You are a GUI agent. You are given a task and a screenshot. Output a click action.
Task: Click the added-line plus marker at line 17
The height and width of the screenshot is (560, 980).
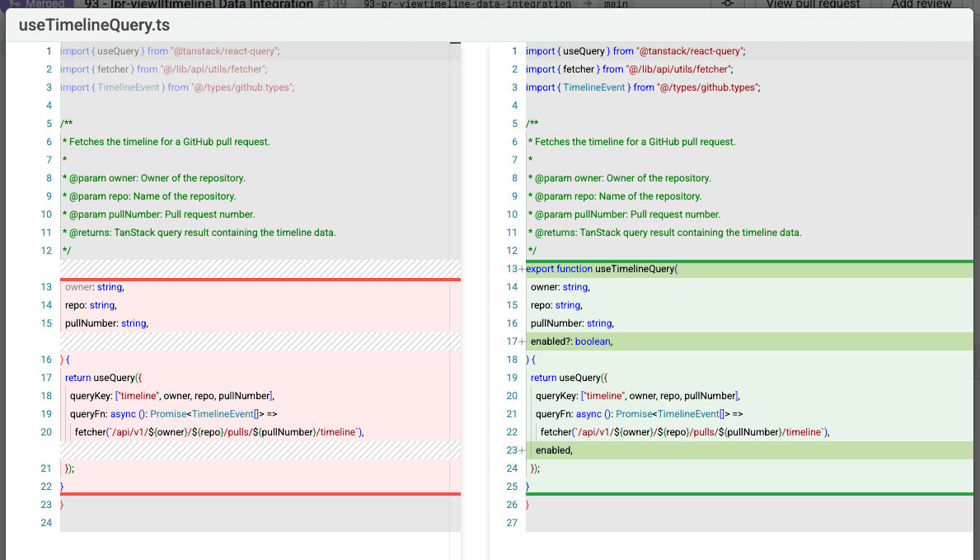point(522,341)
